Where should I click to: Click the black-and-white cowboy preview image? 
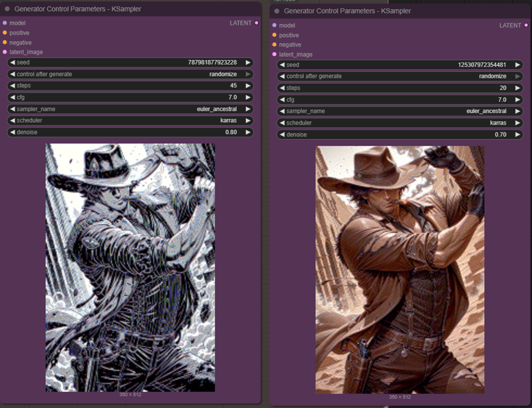click(x=130, y=268)
